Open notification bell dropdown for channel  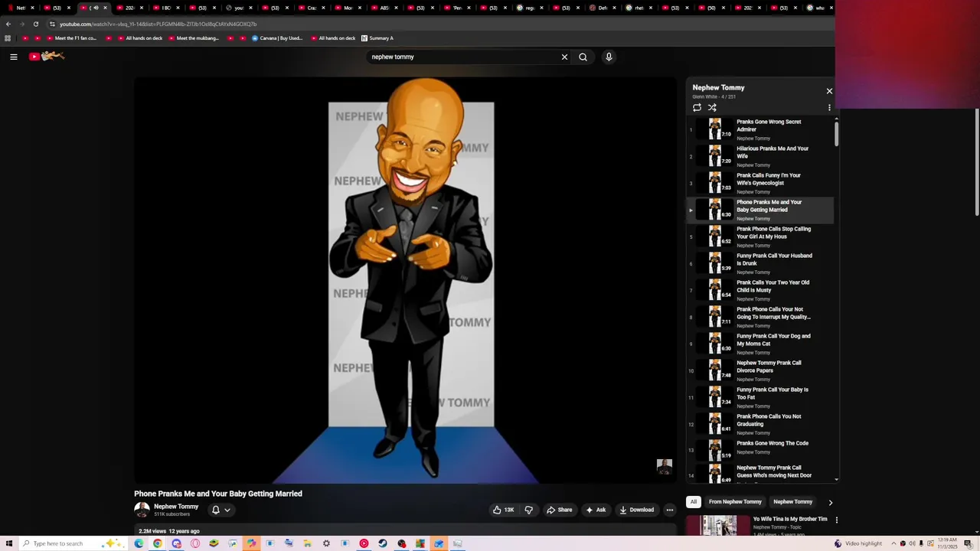[x=220, y=510]
